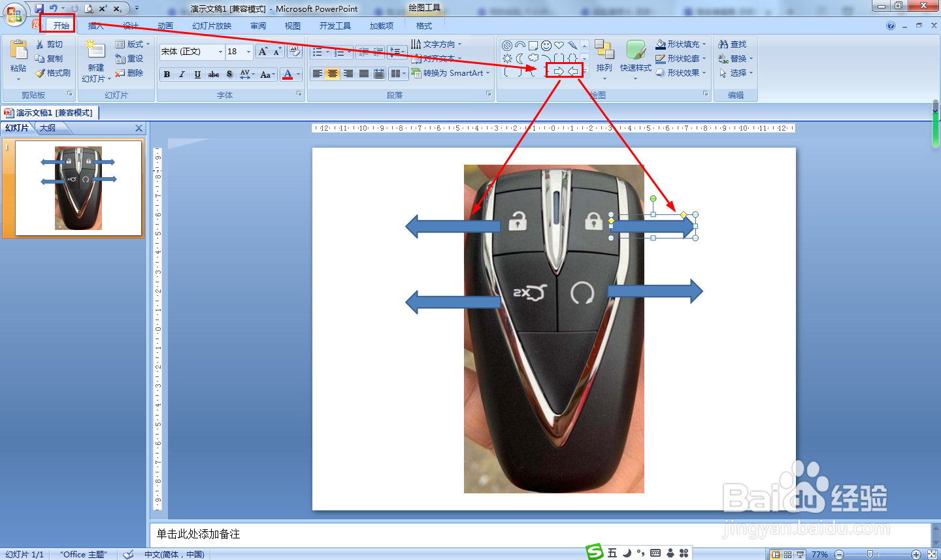This screenshot has width=941, height=560.
Task: Switch to the 大纲 outline tab
Action: [47, 128]
